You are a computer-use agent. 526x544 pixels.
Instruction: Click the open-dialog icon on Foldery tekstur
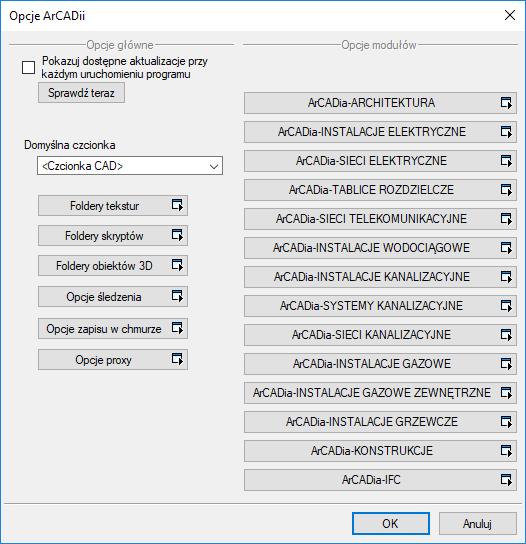pyautogui.click(x=177, y=205)
